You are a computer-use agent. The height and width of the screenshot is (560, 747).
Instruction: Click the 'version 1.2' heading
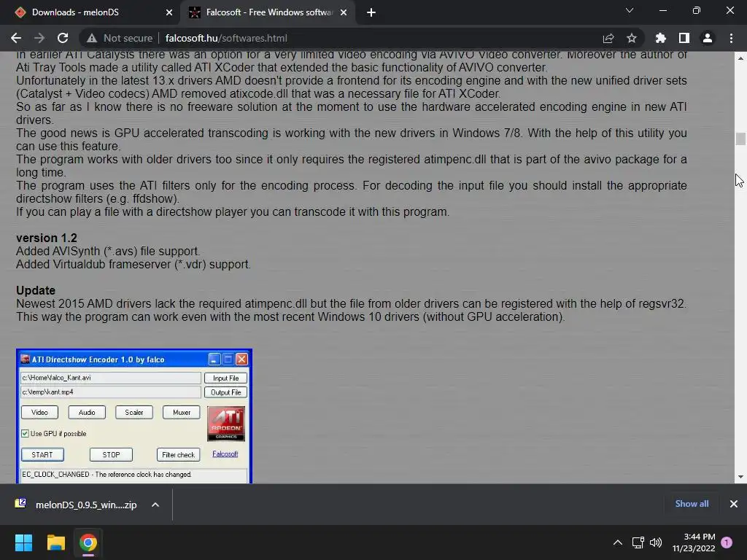tap(46, 238)
